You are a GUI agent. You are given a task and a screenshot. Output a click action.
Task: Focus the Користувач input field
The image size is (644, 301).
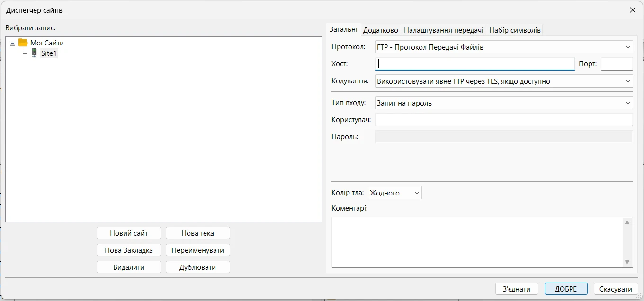tap(504, 120)
